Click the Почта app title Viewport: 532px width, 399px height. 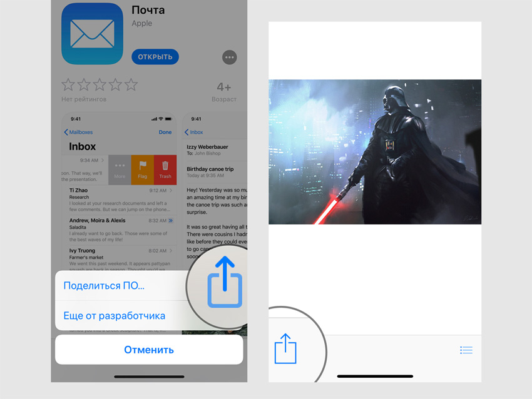click(148, 10)
